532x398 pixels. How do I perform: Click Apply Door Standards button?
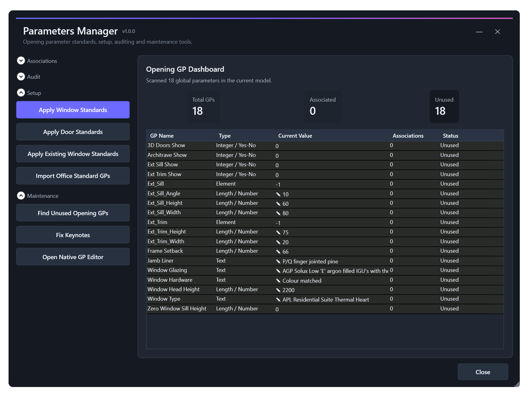tap(73, 132)
